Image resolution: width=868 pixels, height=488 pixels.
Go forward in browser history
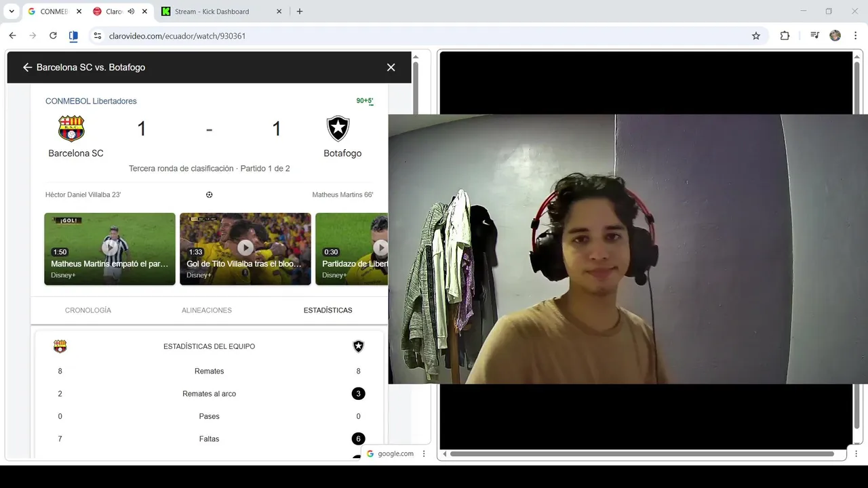coord(33,36)
